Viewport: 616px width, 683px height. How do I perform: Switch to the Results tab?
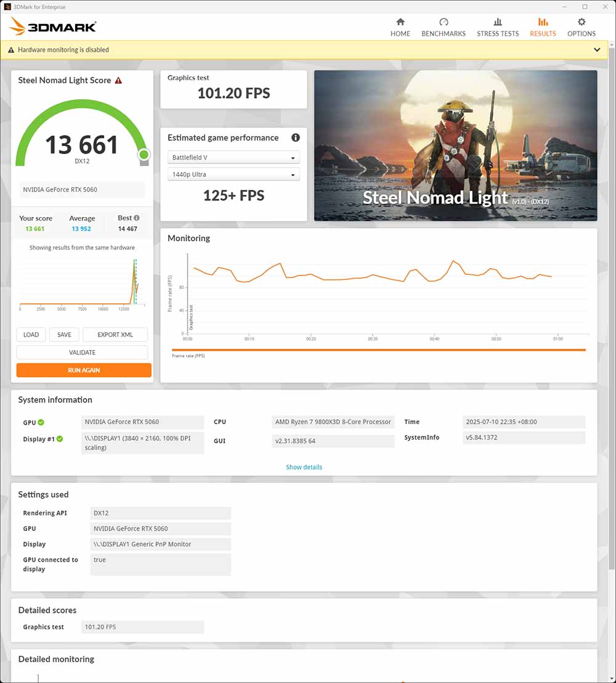click(x=543, y=27)
